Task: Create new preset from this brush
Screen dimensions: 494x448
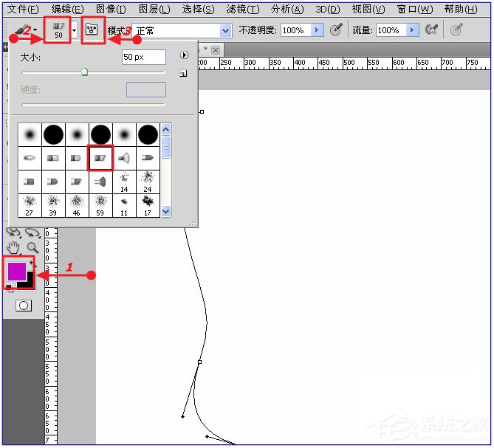Action: (x=182, y=73)
